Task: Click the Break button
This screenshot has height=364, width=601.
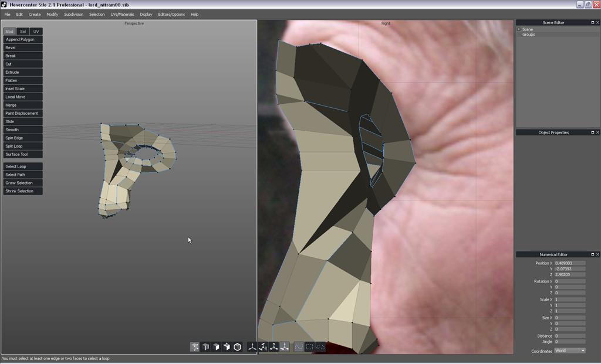Action: (23, 56)
